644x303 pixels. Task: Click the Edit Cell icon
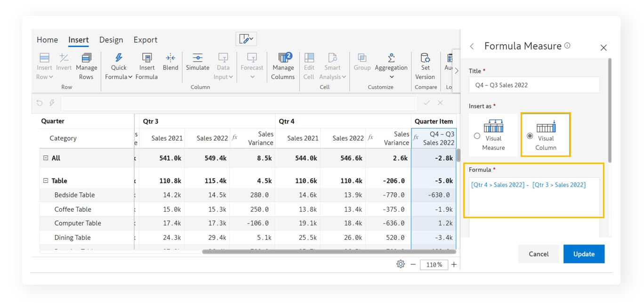(x=309, y=57)
